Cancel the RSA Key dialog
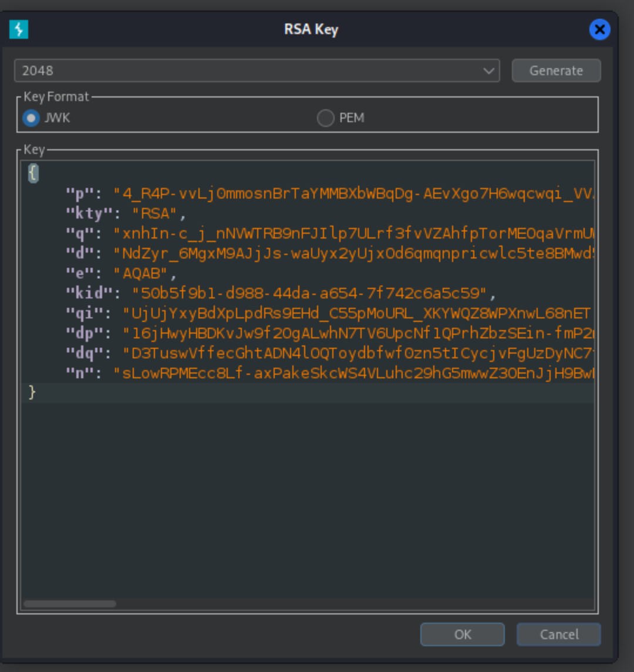Screen dimensions: 634x672 click(x=558, y=634)
